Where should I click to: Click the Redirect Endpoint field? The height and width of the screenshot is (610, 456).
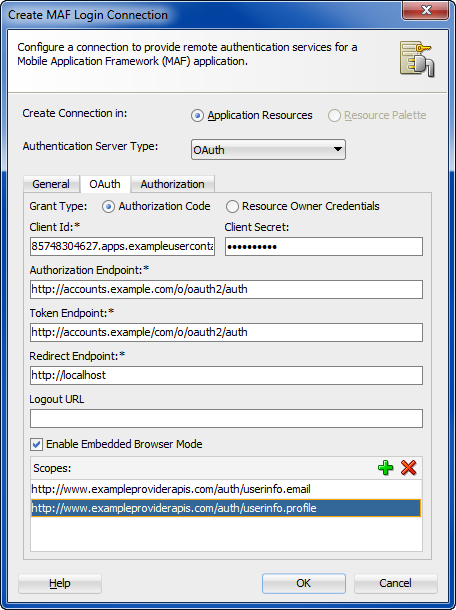[226, 375]
